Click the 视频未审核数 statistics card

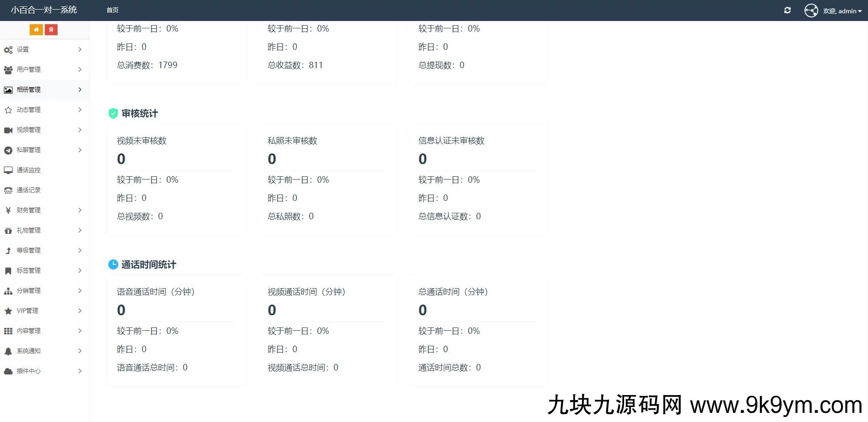pyautogui.click(x=176, y=178)
